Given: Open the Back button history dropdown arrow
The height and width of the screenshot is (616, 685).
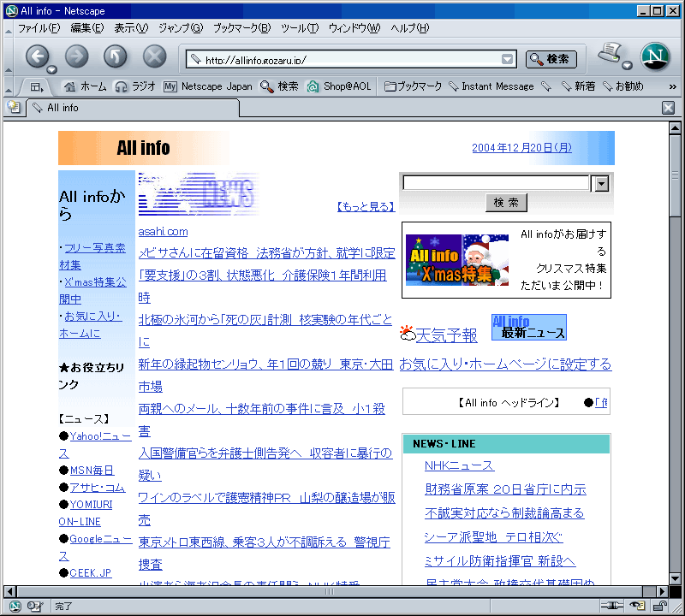Looking at the screenshot, I should click(x=52, y=69).
